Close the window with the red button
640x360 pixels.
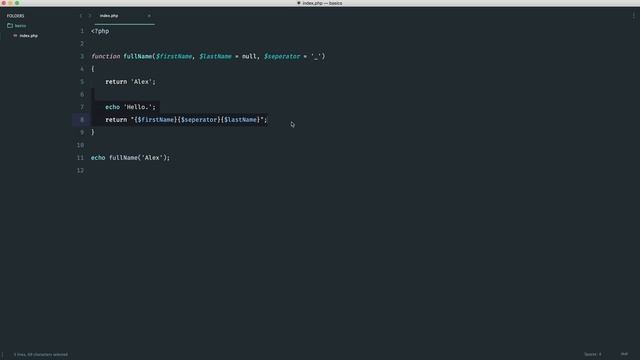pyautogui.click(x=4, y=3)
